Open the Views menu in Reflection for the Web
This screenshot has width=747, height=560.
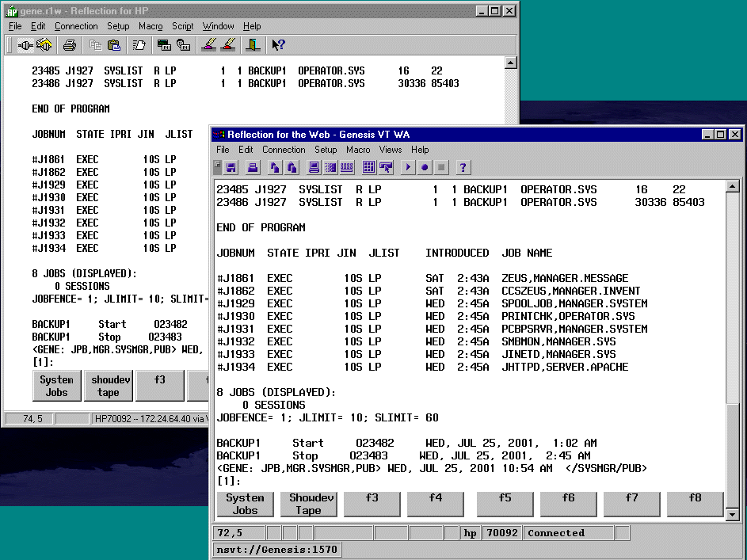pyautogui.click(x=391, y=150)
